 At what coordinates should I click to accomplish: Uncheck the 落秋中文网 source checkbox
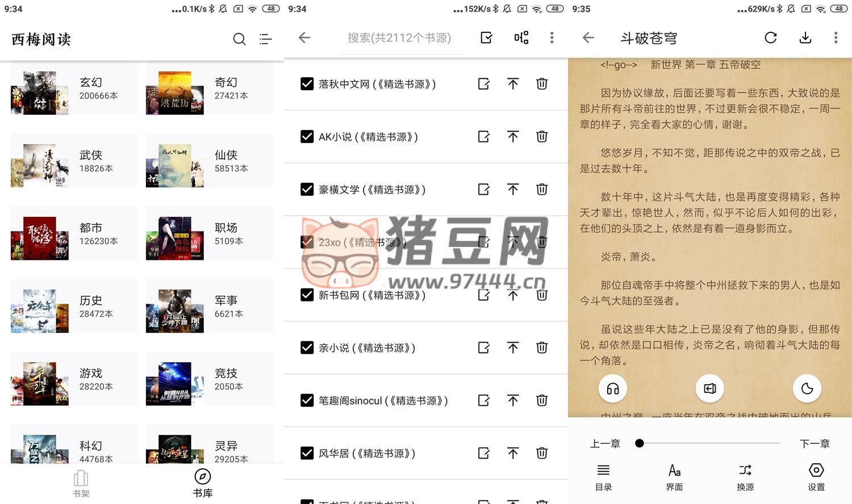(307, 84)
